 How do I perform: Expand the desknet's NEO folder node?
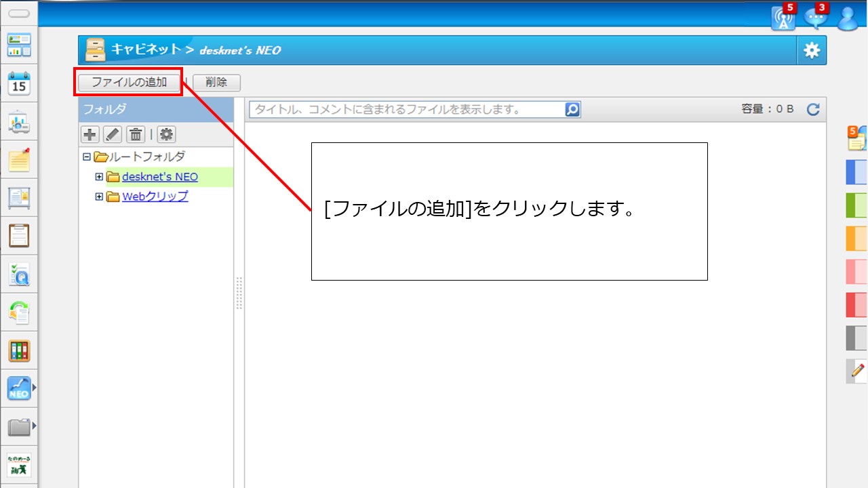pos(99,177)
